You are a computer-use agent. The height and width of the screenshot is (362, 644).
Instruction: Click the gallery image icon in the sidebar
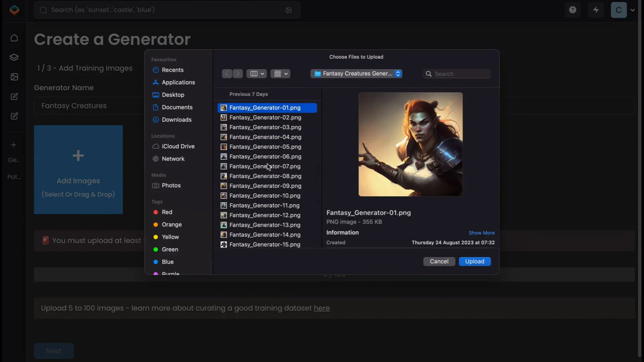(x=14, y=77)
